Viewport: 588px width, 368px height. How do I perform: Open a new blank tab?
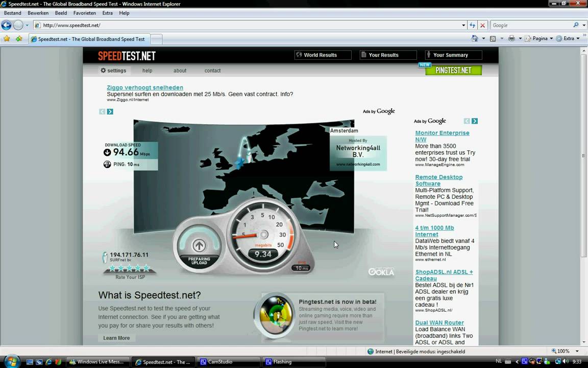point(156,39)
